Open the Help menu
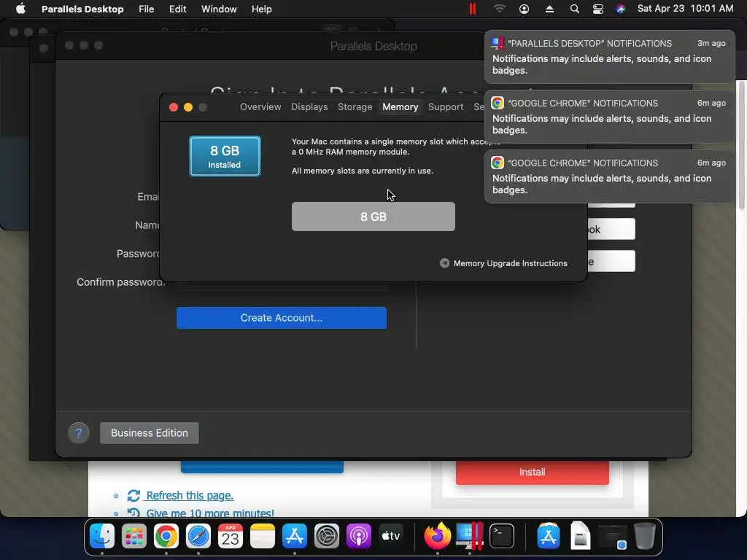747x560 pixels. coord(262,9)
